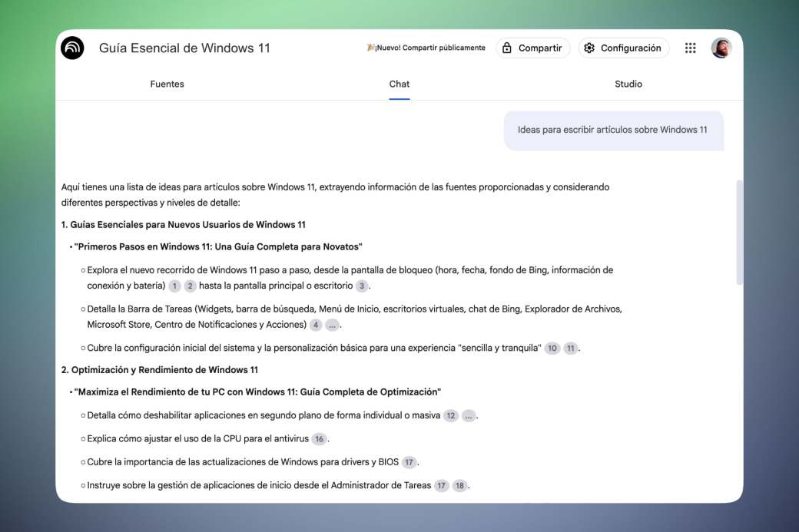799x532 pixels.
Task: Open citation 16 after antivirus
Action: pyautogui.click(x=319, y=439)
